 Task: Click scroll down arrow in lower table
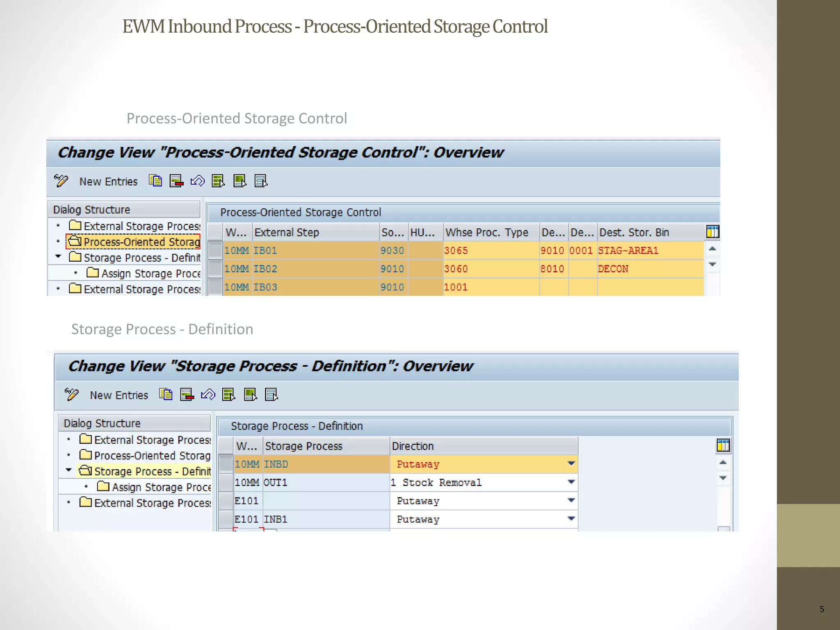click(x=723, y=478)
